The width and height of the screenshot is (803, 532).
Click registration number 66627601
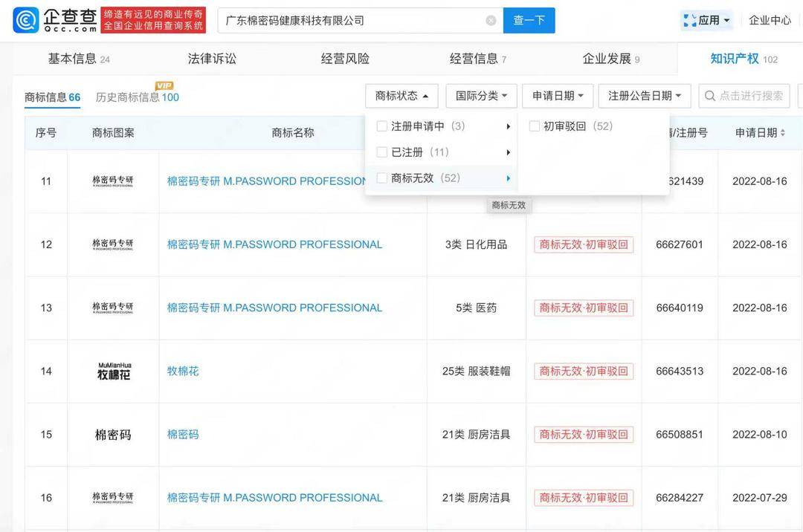tap(680, 244)
